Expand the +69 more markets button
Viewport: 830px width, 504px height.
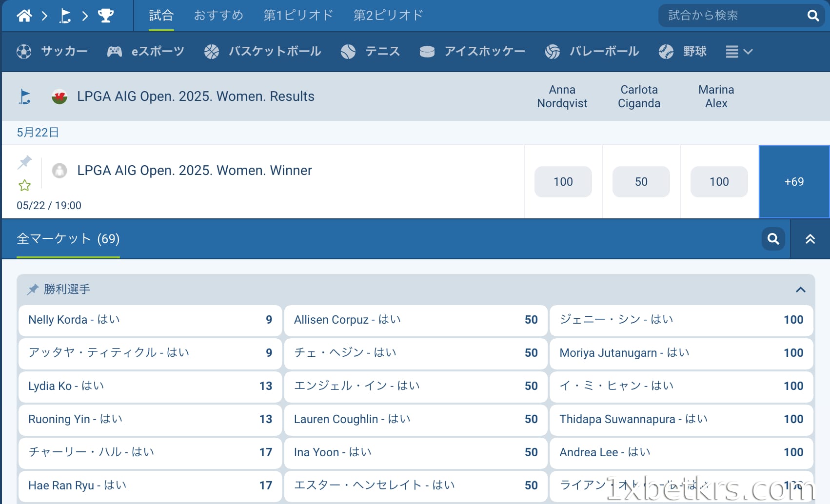794,182
